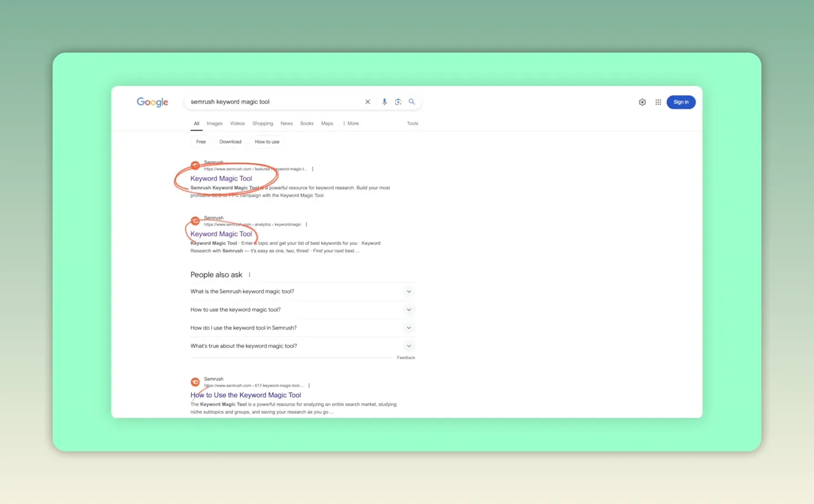
Task: Click the Google logo
Action: [152, 102]
